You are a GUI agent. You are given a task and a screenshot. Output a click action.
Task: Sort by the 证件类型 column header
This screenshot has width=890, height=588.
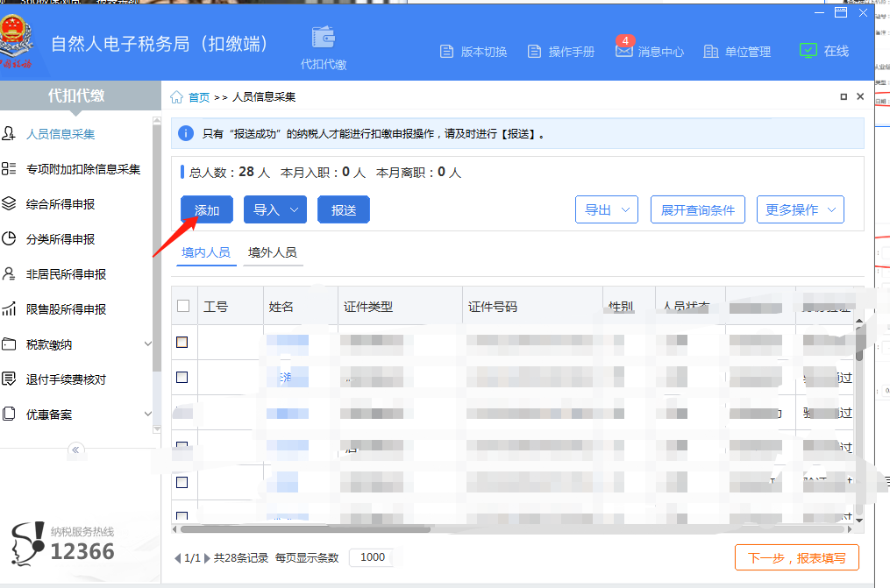(400, 306)
